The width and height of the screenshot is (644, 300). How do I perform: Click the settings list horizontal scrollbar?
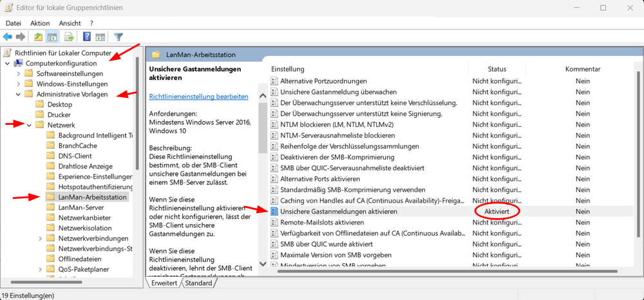tap(448, 271)
